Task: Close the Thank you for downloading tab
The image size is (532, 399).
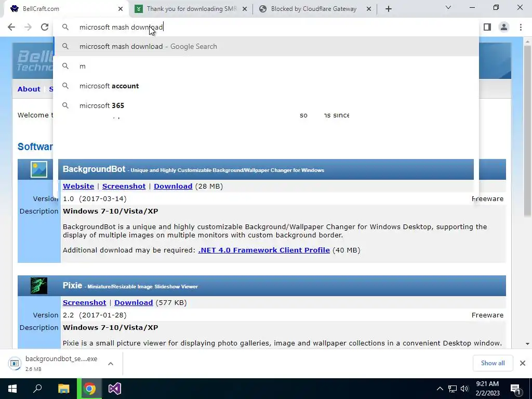Action: 245,9
